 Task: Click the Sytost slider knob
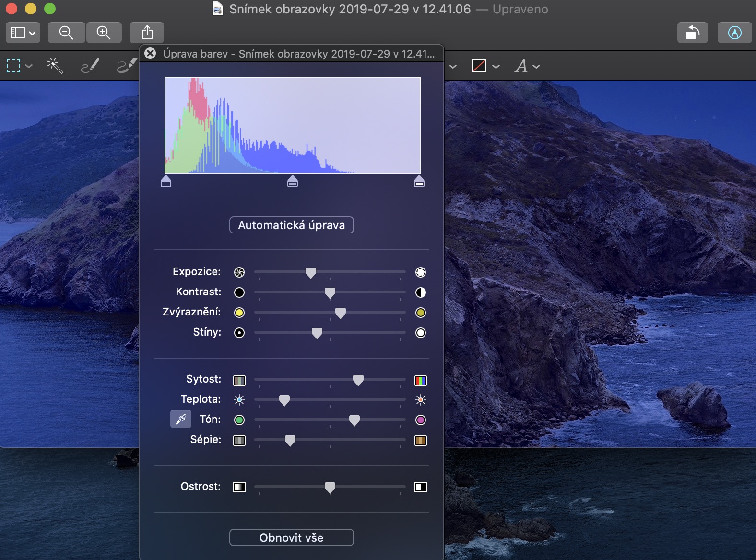point(358,380)
